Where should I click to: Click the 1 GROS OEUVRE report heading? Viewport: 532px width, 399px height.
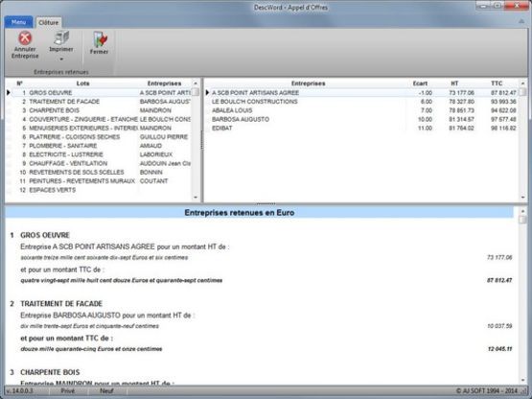[x=40, y=235]
